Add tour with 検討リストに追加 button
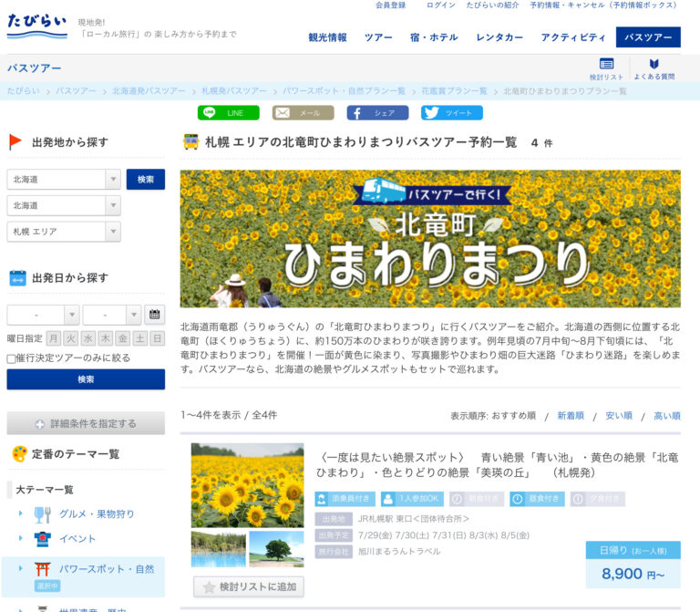This screenshot has width=700, height=612. [249, 587]
